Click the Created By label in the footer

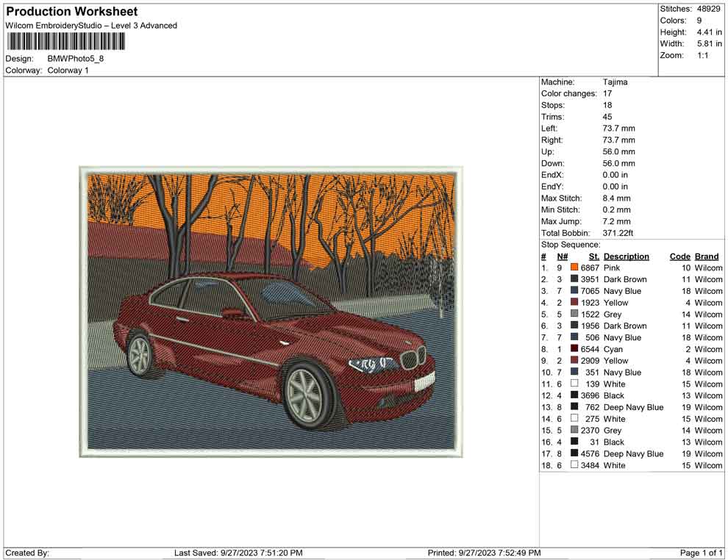27,553
